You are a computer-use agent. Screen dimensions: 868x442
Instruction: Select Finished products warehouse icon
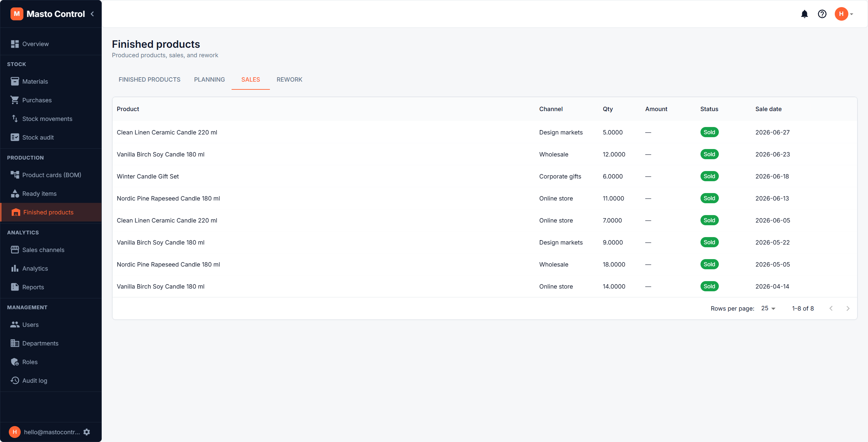[x=16, y=212]
